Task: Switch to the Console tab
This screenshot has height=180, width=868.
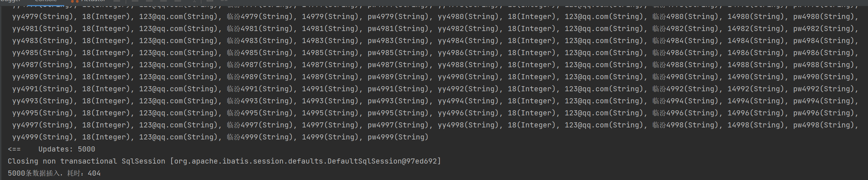Action: (x=46, y=1)
